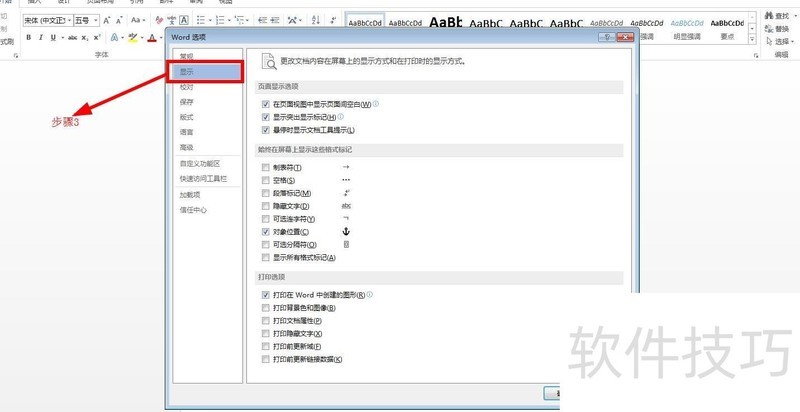Expand the styles gallery more button
Image resolution: width=800 pixels, height=412 pixels.
[752, 39]
